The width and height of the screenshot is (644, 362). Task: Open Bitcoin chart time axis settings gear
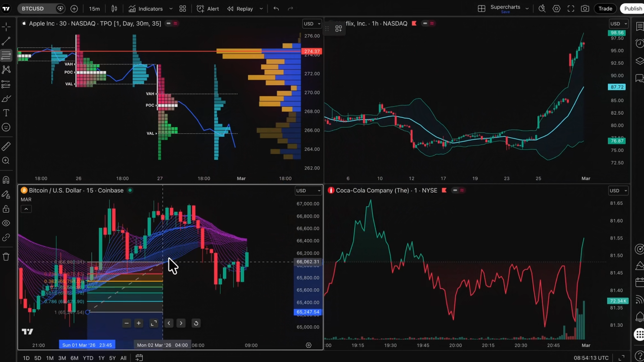(x=309, y=346)
